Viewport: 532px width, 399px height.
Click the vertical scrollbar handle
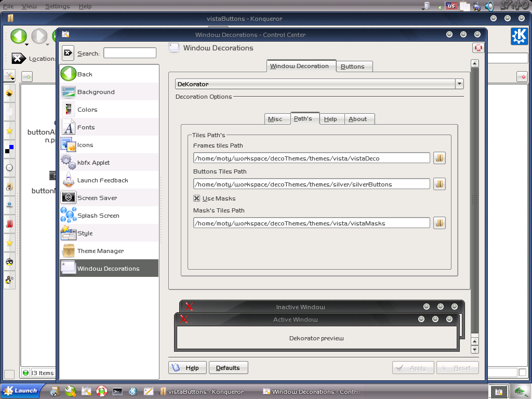pyautogui.click(x=475, y=200)
